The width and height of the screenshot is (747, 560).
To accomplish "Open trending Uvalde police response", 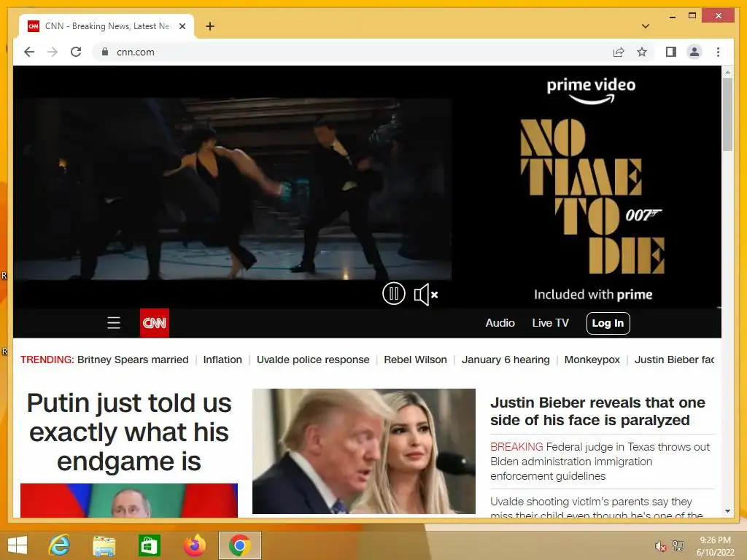I will point(313,359).
